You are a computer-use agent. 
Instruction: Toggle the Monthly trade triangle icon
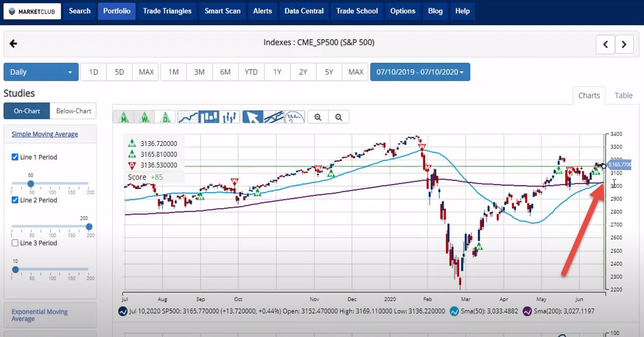[123, 117]
